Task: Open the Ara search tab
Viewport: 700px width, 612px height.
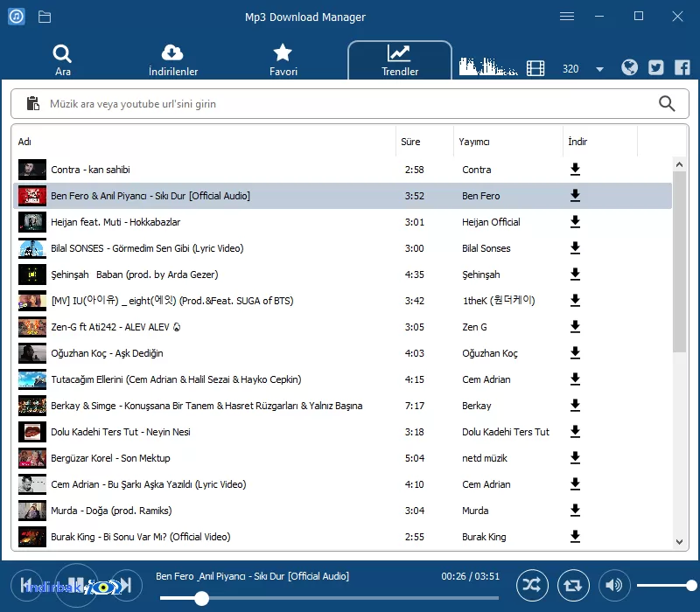Action: tap(62, 60)
